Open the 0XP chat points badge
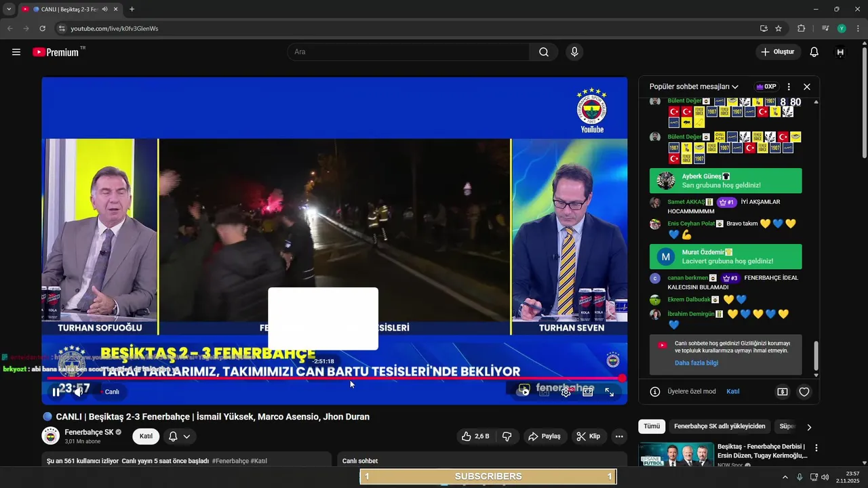 (x=766, y=87)
